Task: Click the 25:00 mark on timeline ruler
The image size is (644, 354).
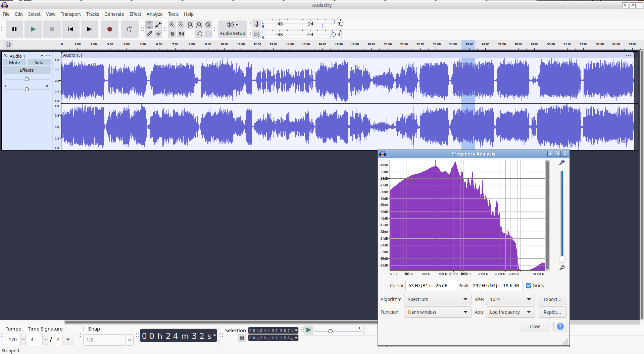Action: (x=469, y=44)
